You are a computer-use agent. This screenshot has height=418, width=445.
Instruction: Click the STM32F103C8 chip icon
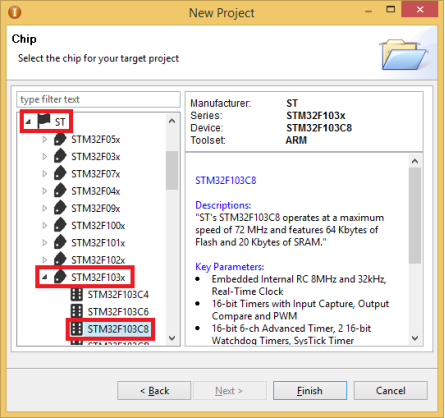tap(77, 329)
